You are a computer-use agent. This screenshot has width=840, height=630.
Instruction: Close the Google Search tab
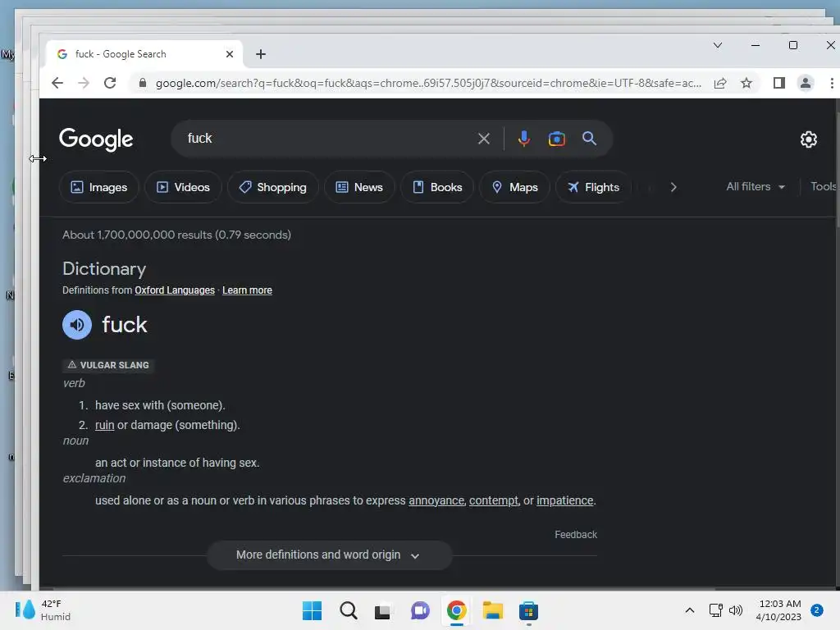pos(230,54)
